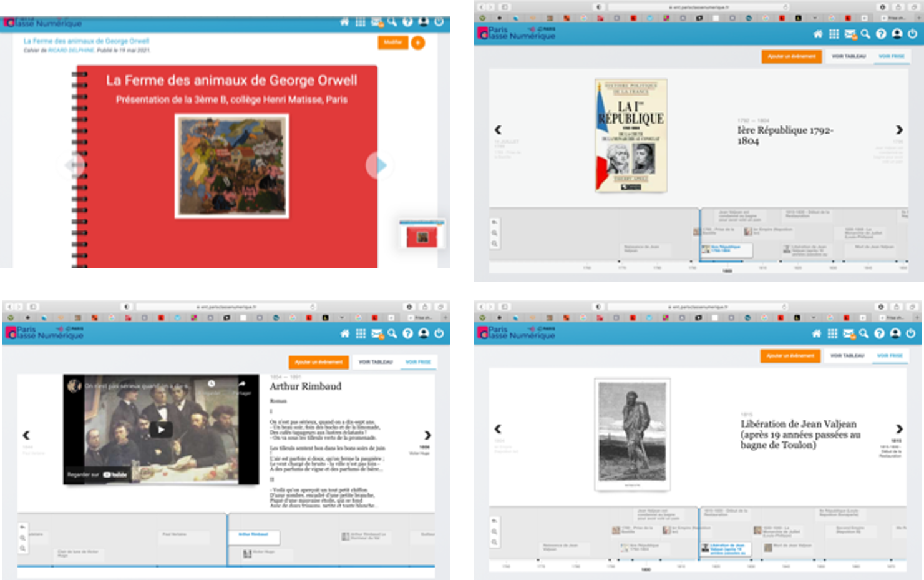This screenshot has height=580, width=924.
Task: Open user account icon in Jean Valjean panel
Action: [x=895, y=333]
